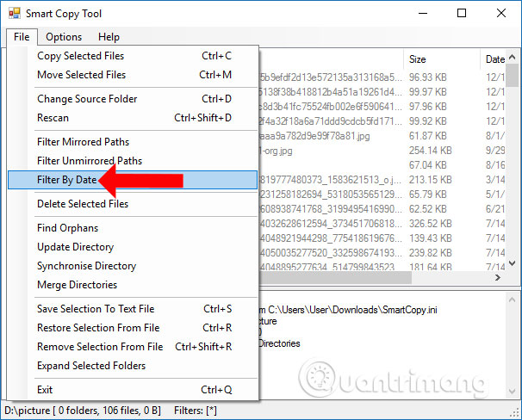Viewport: 522px width, 420px height.
Task: Run Rescan from the File menu
Action: [53, 118]
